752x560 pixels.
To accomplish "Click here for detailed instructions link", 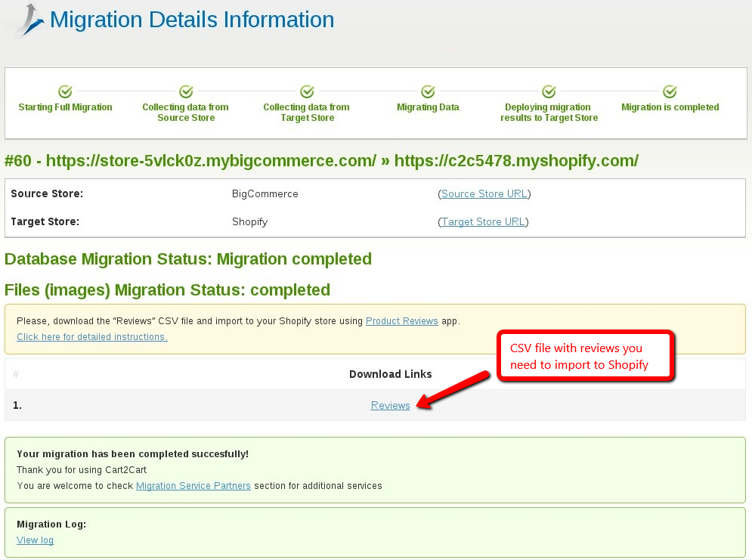I will (92, 337).
